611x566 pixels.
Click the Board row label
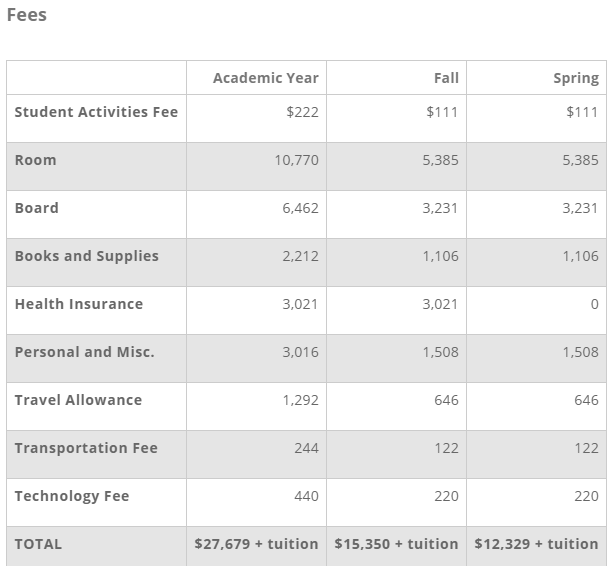point(37,208)
